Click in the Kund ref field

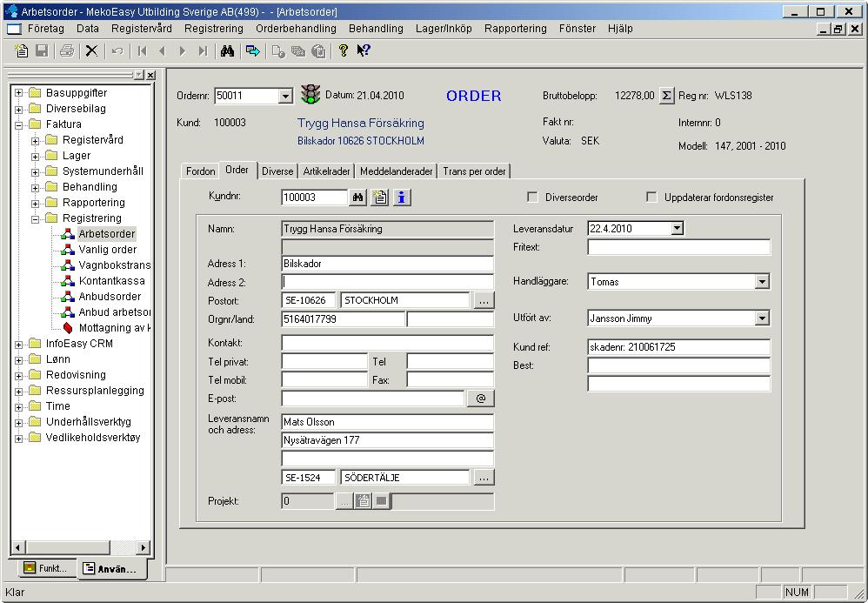point(678,347)
